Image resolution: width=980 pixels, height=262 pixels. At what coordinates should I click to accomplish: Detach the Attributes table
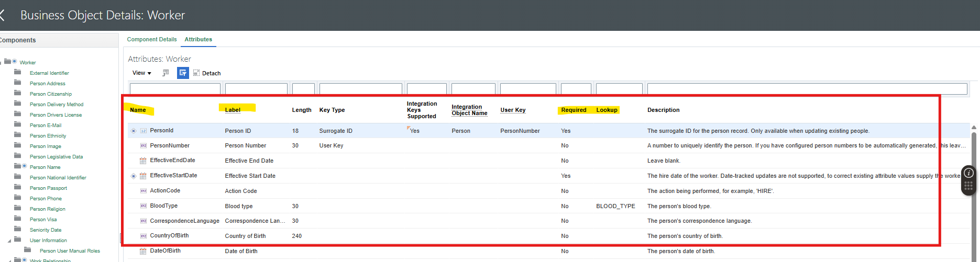(x=207, y=73)
